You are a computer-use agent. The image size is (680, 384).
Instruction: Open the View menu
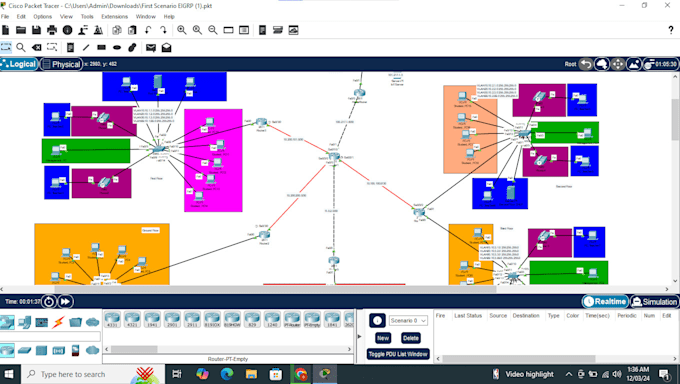[x=66, y=16]
